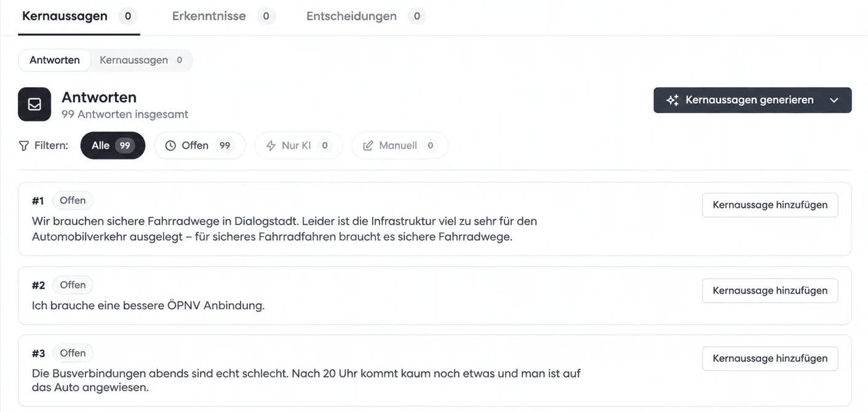Click the '99 Antworten insgesamt' subtitle
The width and height of the screenshot is (868, 412).
[x=125, y=114]
